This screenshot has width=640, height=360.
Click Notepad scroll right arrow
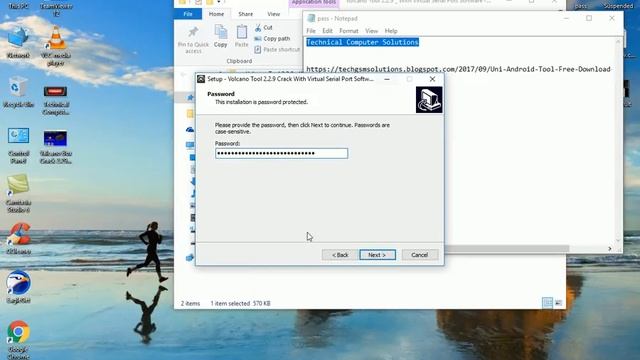(x=610, y=248)
